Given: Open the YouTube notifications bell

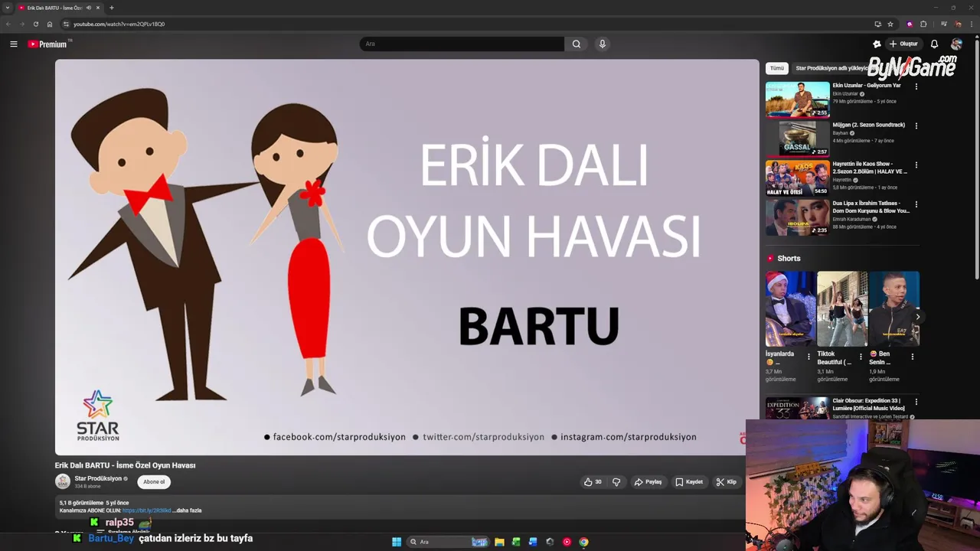Looking at the screenshot, I should click(x=934, y=44).
